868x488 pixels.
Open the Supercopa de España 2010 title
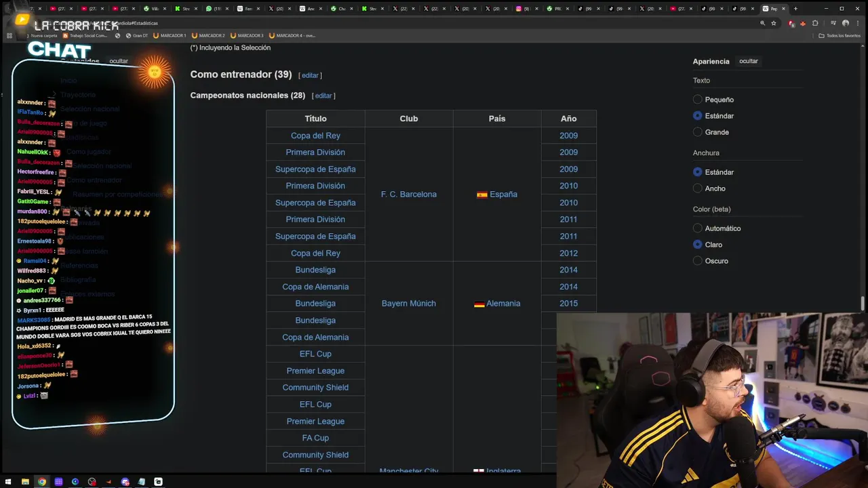coord(315,203)
